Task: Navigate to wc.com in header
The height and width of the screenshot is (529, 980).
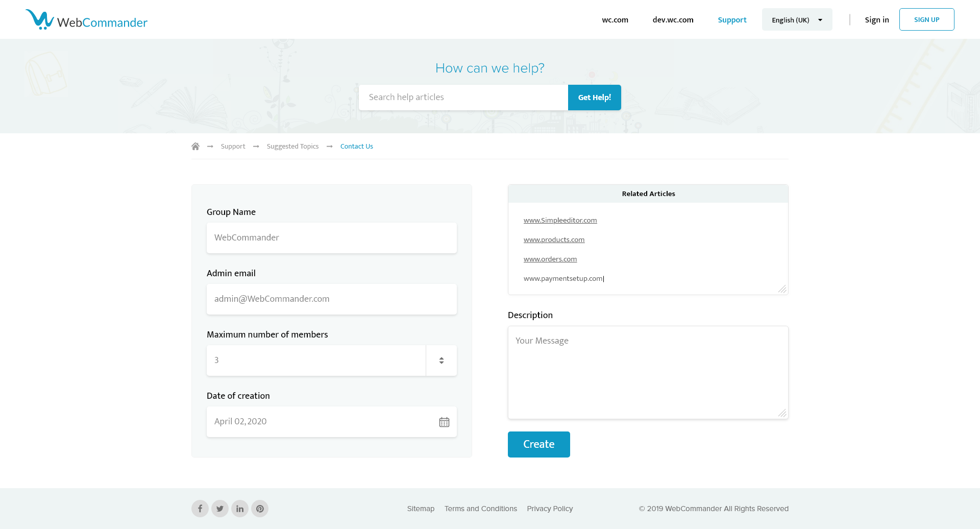Action: click(x=615, y=20)
